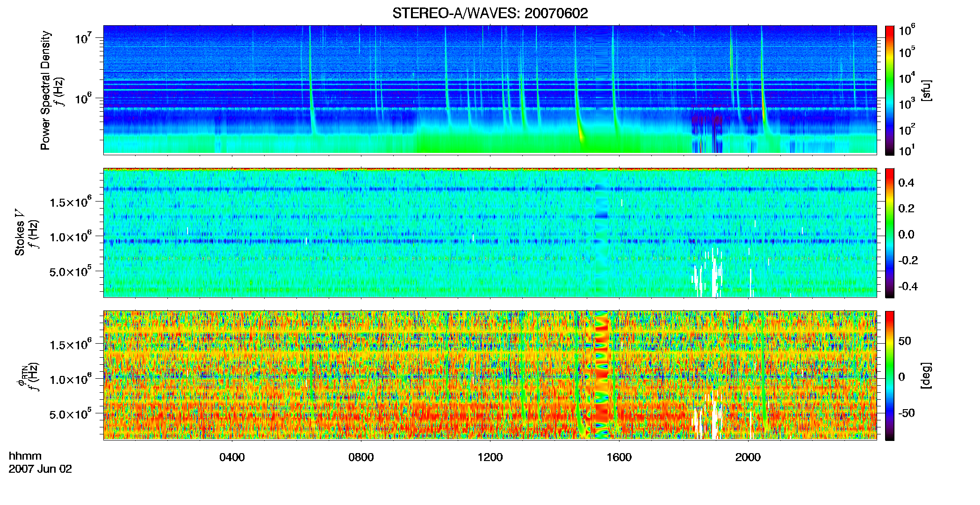Click the power spectral density colorbar
This screenshot has width=980, height=505.
coord(890,90)
